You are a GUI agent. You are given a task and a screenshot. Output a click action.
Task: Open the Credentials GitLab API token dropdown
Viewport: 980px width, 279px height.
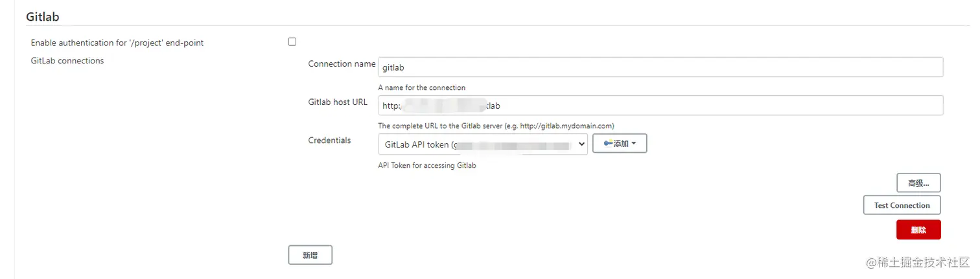pos(482,144)
